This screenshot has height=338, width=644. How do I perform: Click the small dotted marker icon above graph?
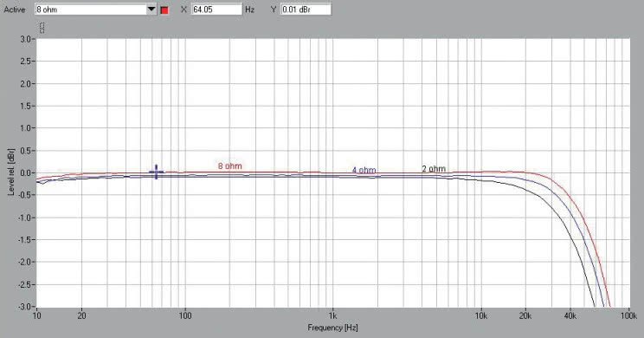(42, 28)
